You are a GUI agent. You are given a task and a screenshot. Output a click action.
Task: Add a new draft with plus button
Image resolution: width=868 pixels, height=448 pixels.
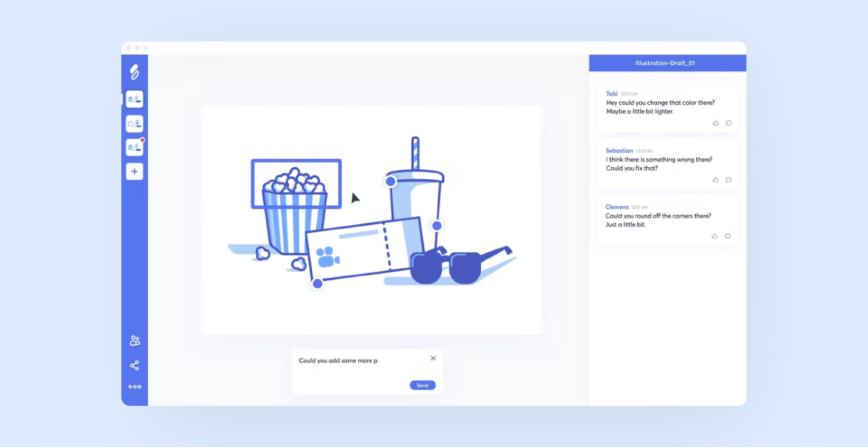[134, 171]
